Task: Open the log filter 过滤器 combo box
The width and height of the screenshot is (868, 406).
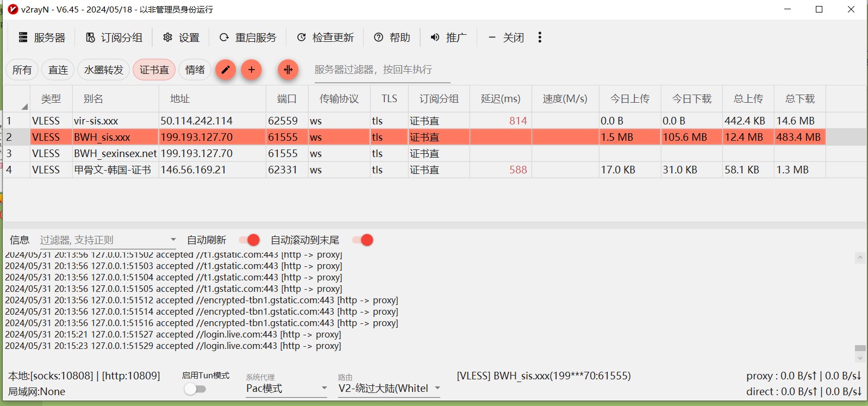Action: pyautogui.click(x=108, y=240)
